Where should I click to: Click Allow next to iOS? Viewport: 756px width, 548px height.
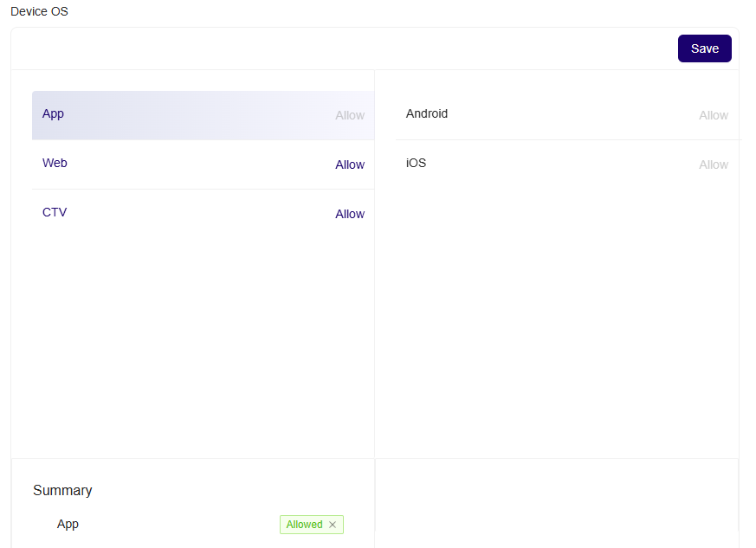(714, 164)
